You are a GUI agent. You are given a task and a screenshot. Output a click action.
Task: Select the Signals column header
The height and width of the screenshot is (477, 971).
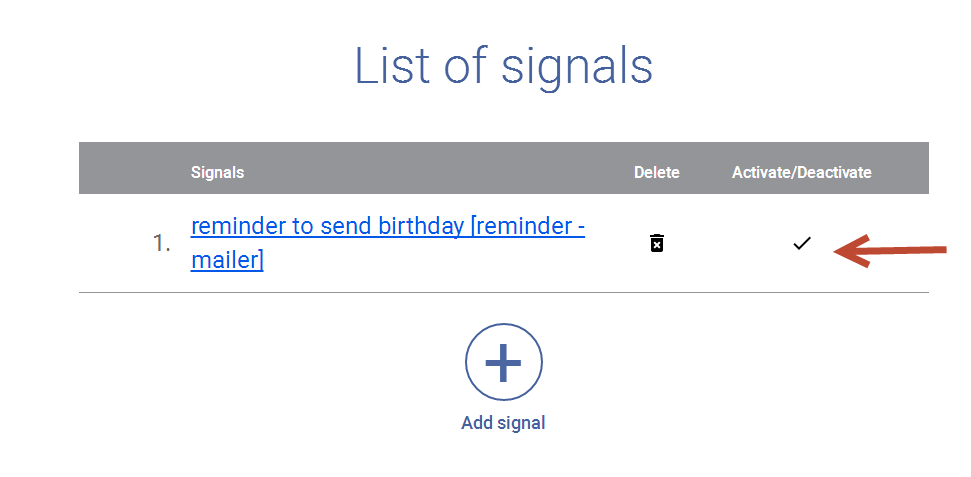coord(217,172)
